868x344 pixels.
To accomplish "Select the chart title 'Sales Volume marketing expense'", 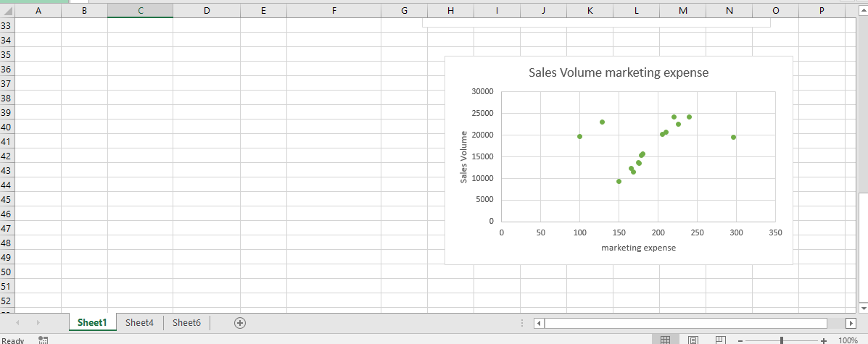I will pyautogui.click(x=618, y=72).
